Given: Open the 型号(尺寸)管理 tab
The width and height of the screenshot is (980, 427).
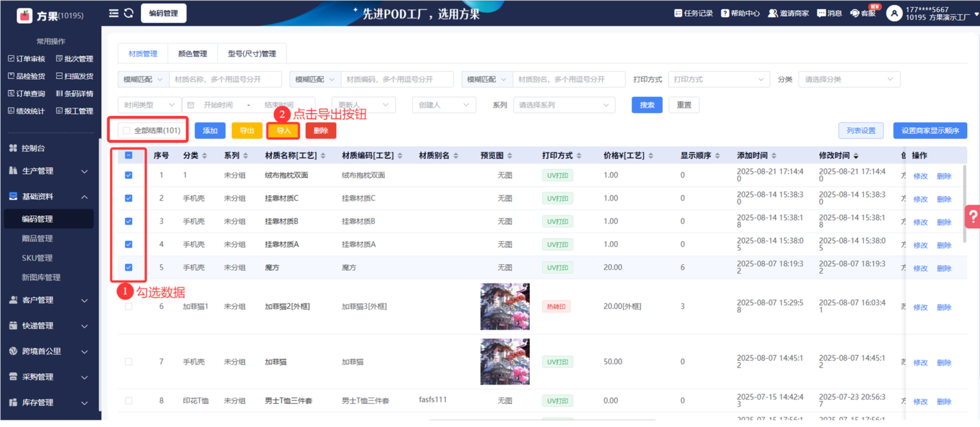Looking at the screenshot, I should pyautogui.click(x=251, y=54).
